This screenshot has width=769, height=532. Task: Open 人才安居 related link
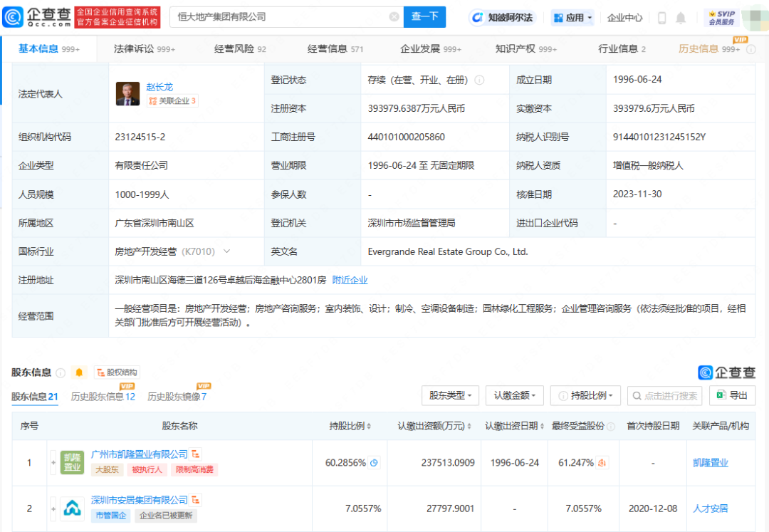tap(710, 508)
